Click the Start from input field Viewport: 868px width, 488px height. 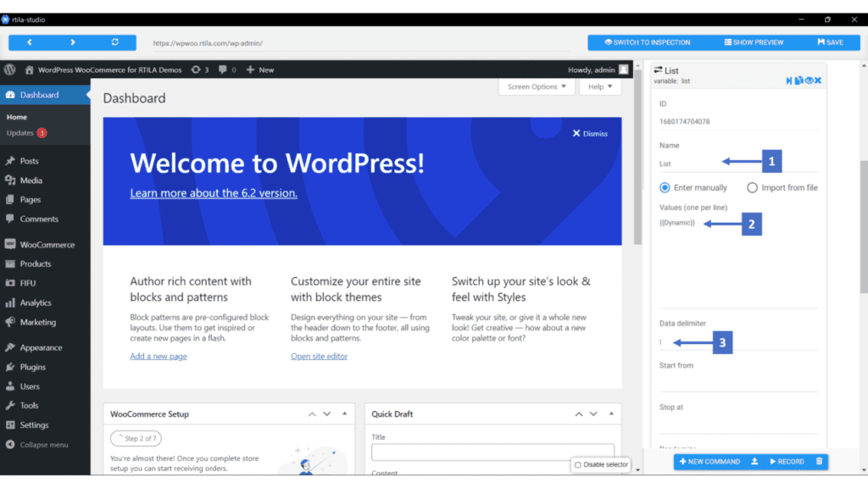(738, 383)
